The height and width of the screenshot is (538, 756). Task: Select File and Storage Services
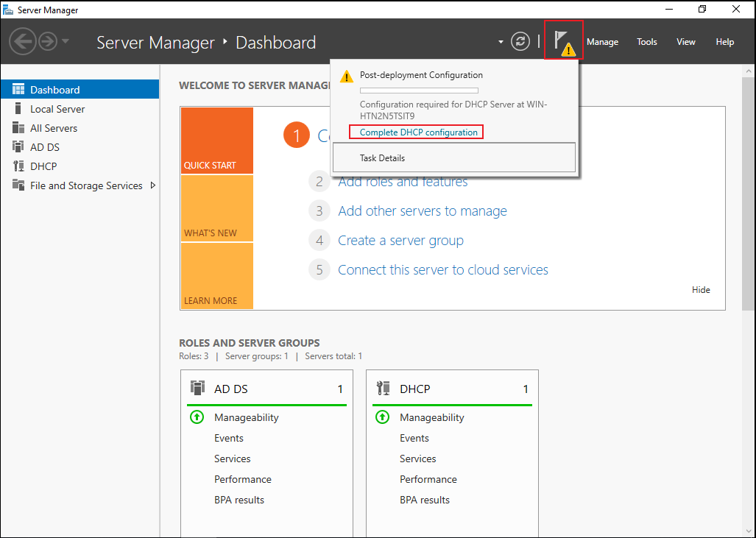click(x=86, y=185)
